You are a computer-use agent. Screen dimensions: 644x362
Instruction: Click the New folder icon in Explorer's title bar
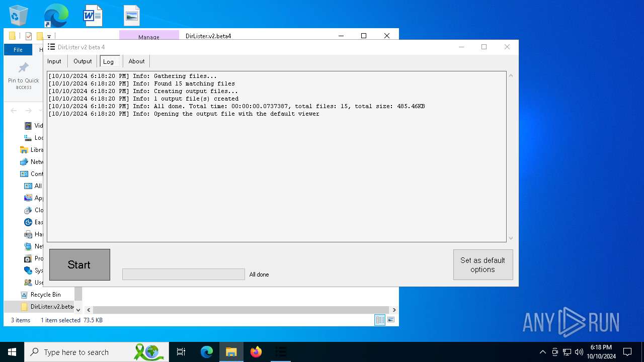pyautogui.click(x=39, y=36)
